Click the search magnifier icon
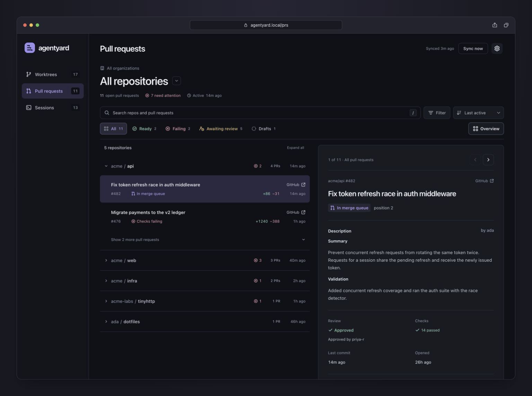 107,113
